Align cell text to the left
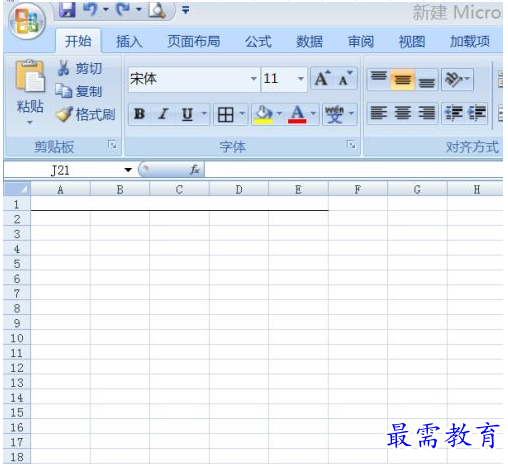 click(x=379, y=113)
